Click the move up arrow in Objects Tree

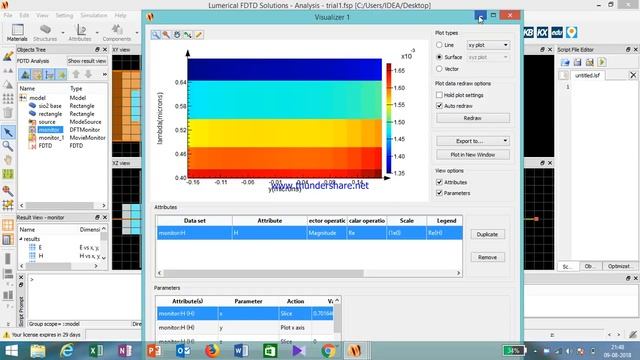pos(76,75)
